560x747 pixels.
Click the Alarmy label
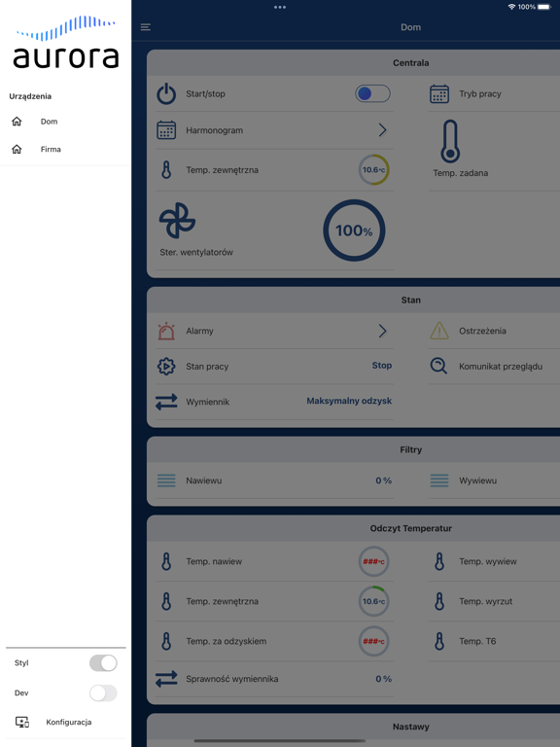tap(199, 331)
